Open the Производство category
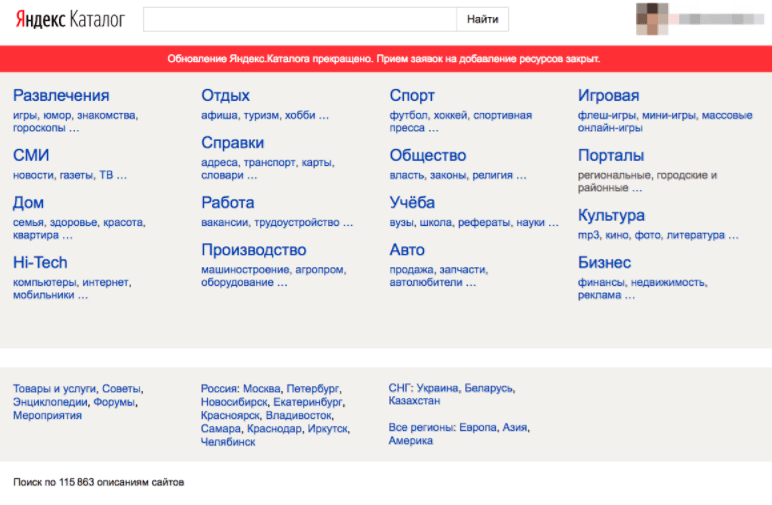 254,250
